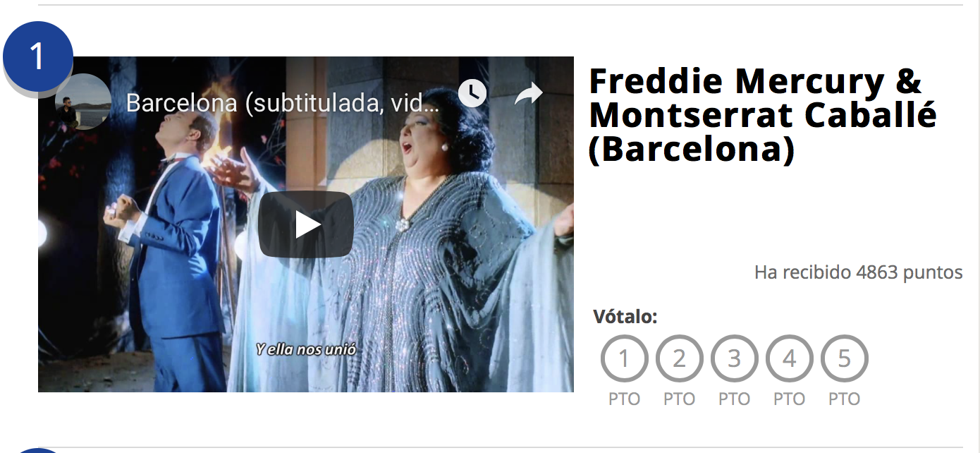Click PTO label under vote circle 1
This screenshot has width=980, height=453.
(x=624, y=399)
